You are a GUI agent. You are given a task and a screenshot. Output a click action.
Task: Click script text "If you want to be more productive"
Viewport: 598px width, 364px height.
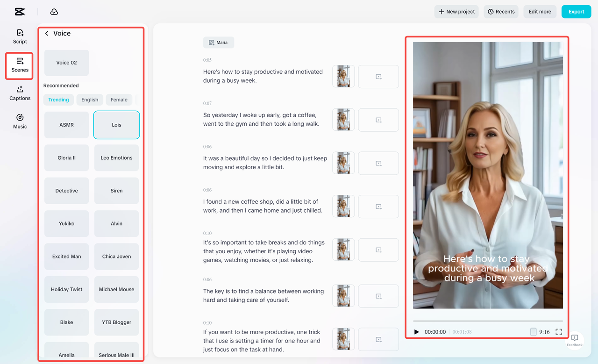pyautogui.click(x=262, y=341)
